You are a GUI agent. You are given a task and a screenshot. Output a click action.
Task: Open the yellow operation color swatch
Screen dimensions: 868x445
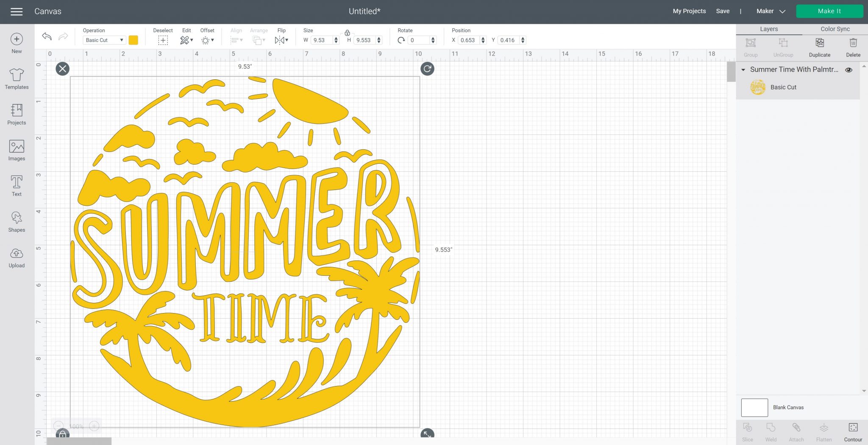[133, 40]
